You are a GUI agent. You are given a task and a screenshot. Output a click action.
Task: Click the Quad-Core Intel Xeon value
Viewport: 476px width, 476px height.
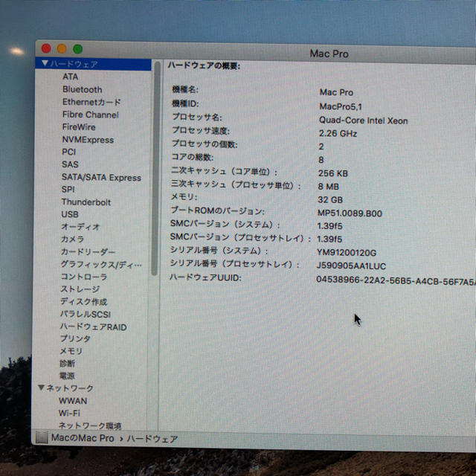click(363, 120)
